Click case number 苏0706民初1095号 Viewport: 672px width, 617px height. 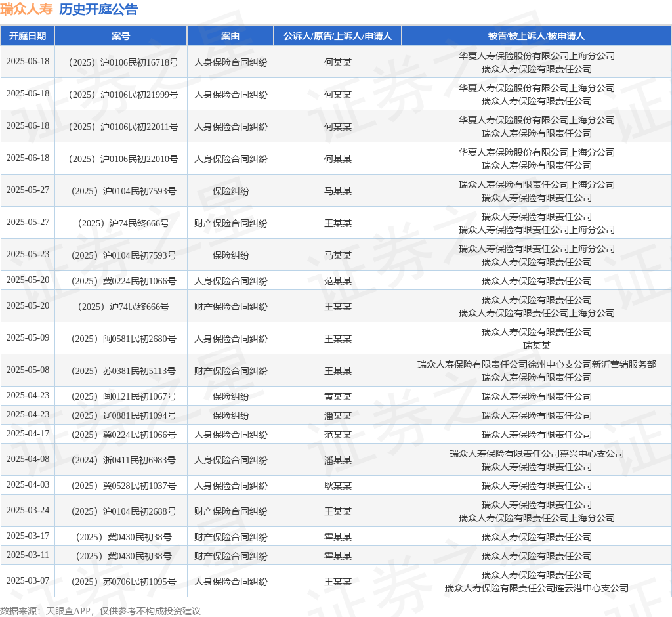point(123,582)
